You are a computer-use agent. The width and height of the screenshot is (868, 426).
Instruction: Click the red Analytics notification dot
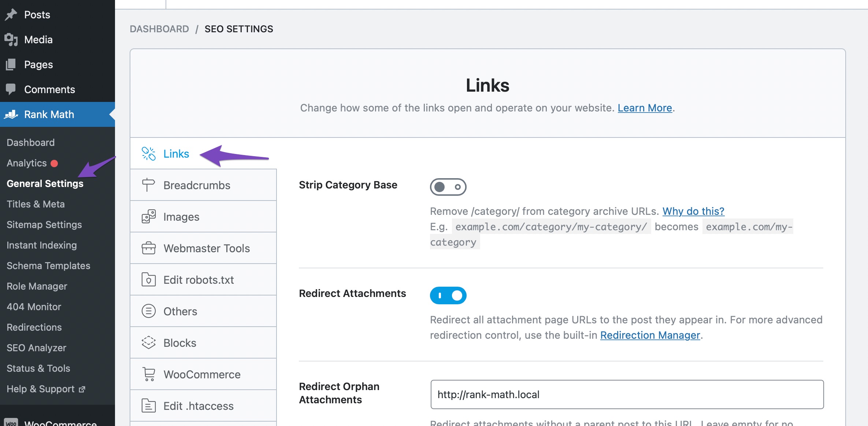pyautogui.click(x=54, y=164)
